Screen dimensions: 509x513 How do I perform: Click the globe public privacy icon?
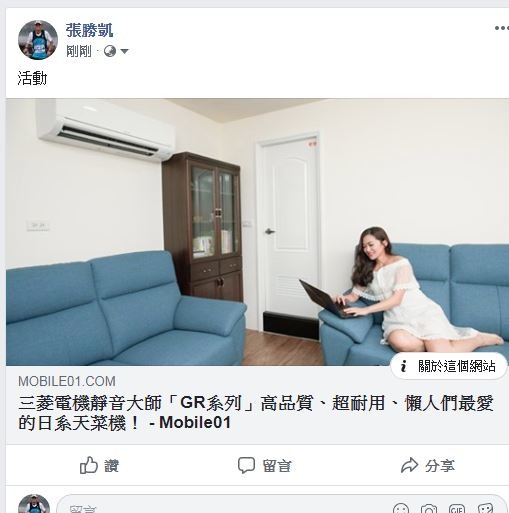click(x=110, y=51)
